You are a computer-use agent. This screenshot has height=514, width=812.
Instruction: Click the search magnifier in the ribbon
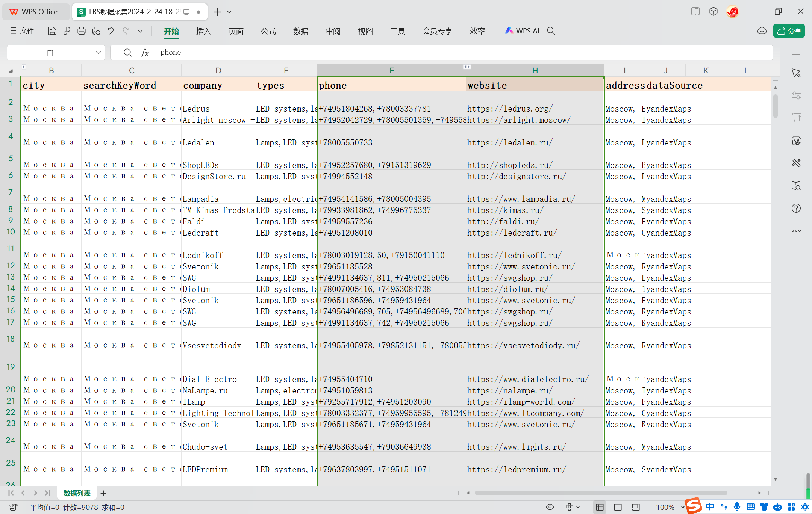coord(551,31)
